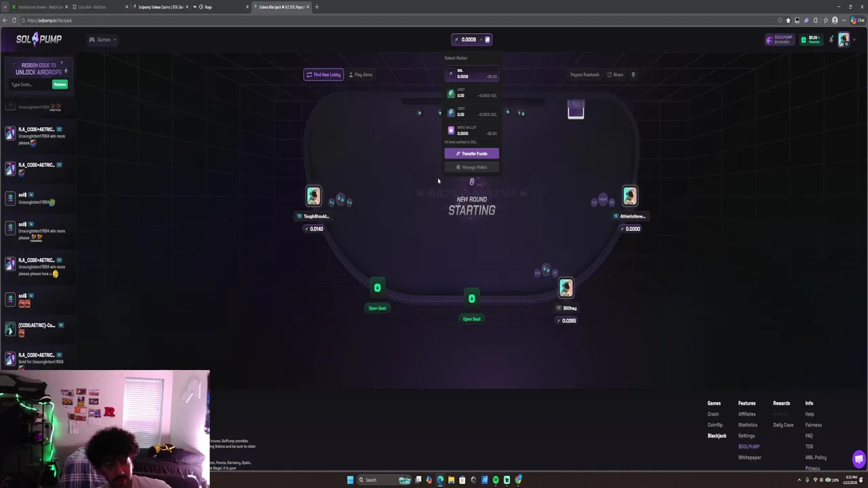Open the Help footer link
868x488 pixels.
pyautogui.click(x=809, y=414)
